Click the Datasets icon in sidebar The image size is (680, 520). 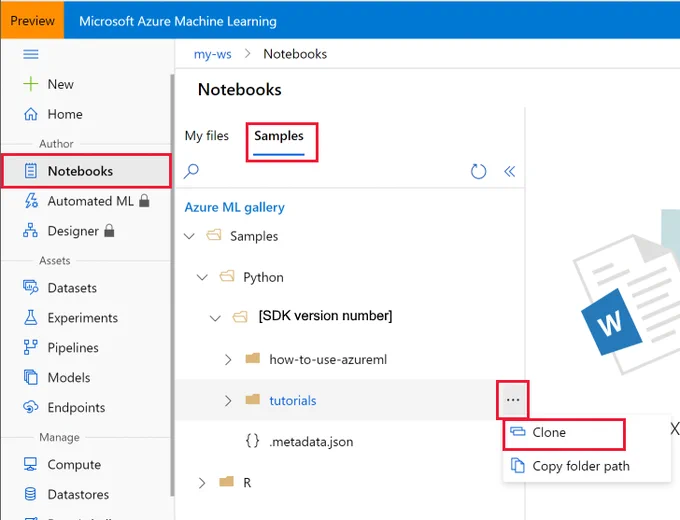(x=30, y=287)
